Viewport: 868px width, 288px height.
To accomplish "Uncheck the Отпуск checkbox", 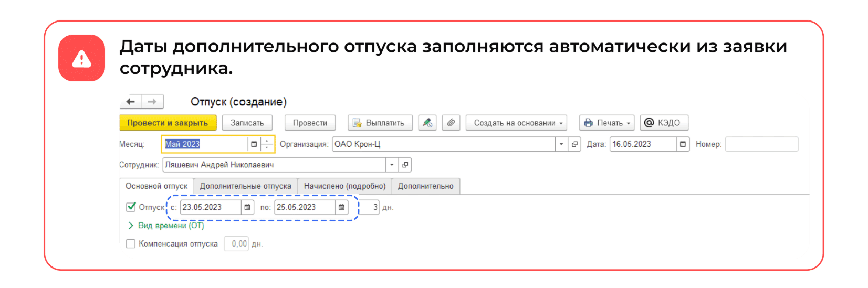I will pos(131,207).
